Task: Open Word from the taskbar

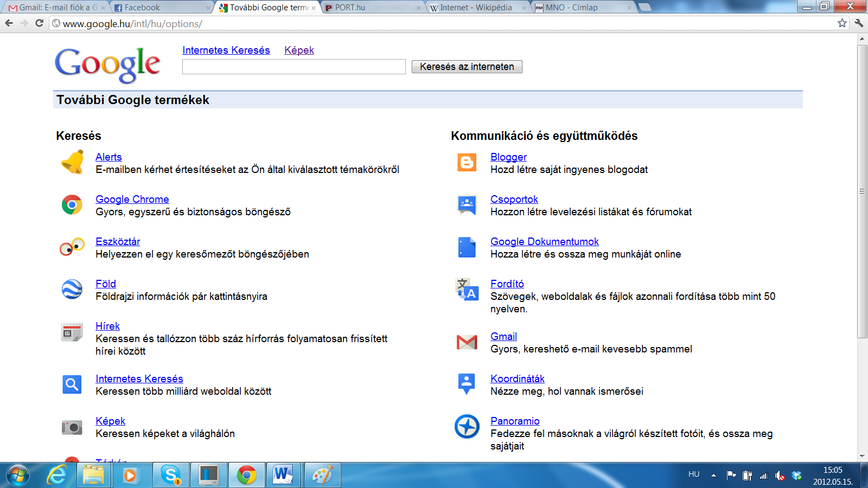Action: click(x=284, y=475)
